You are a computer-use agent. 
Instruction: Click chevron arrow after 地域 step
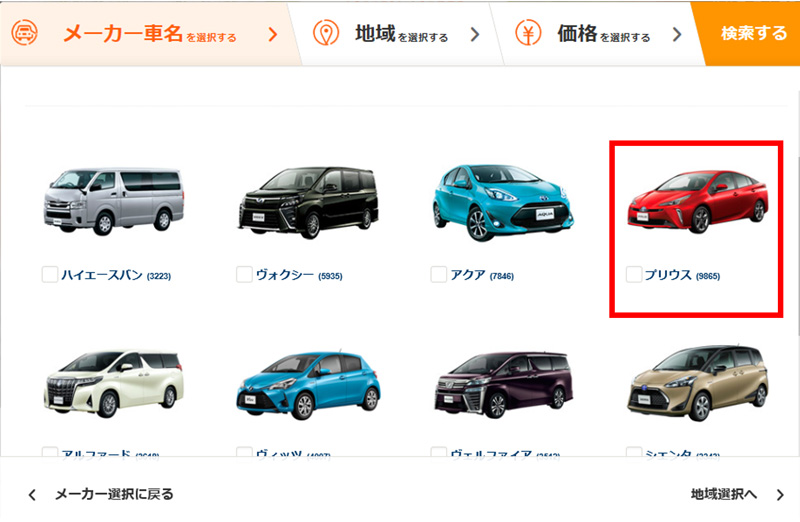coord(475,34)
